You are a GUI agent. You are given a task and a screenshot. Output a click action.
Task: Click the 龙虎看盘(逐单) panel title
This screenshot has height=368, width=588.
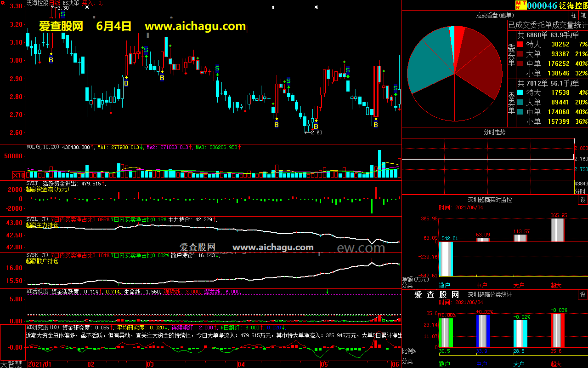click(494, 16)
